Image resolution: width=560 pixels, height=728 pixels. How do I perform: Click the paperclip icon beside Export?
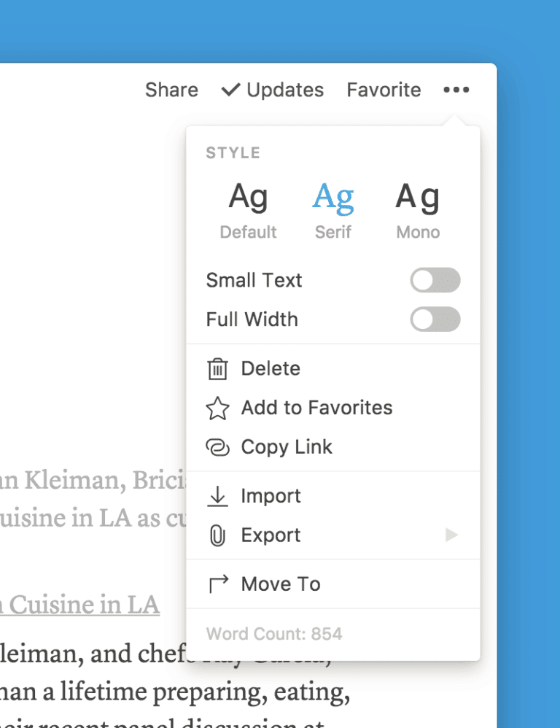coord(218,535)
